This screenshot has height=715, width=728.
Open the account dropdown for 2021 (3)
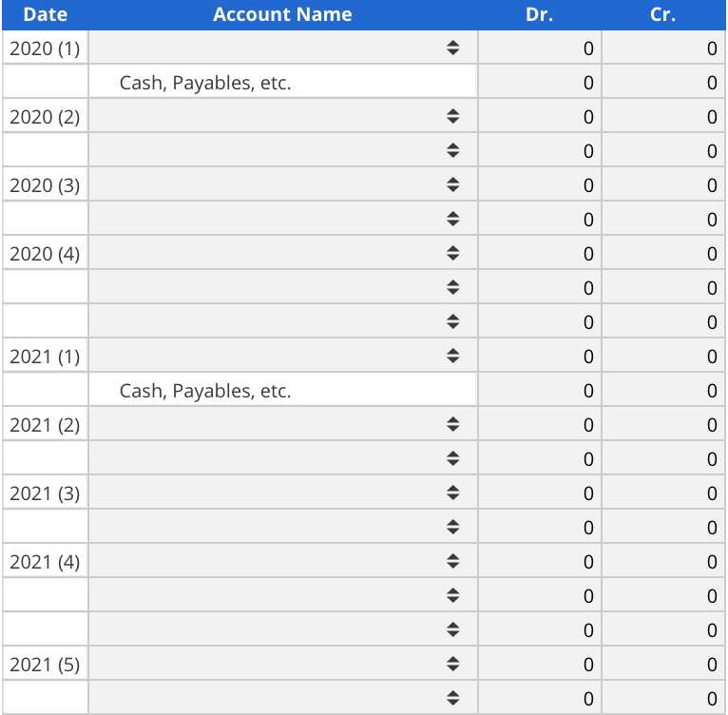click(x=283, y=493)
